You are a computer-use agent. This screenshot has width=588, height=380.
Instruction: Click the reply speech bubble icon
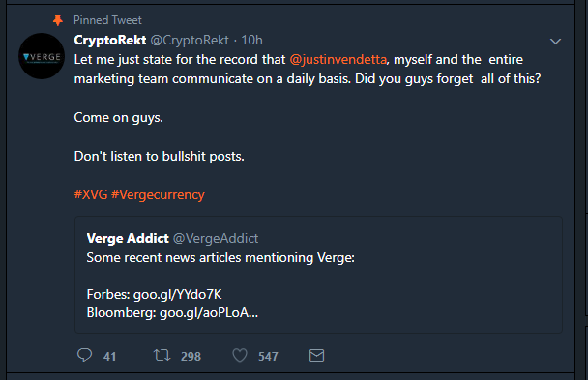(x=84, y=355)
